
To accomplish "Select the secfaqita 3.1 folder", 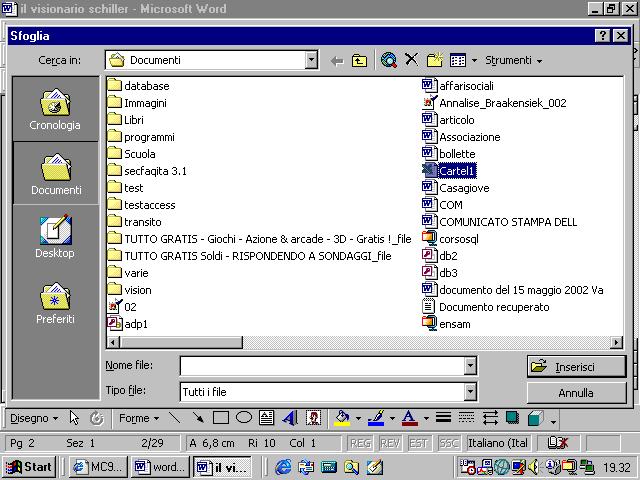I will [147, 171].
